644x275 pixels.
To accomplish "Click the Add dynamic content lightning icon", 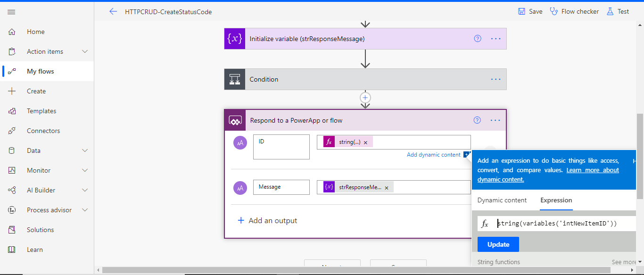I will (x=466, y=154).
